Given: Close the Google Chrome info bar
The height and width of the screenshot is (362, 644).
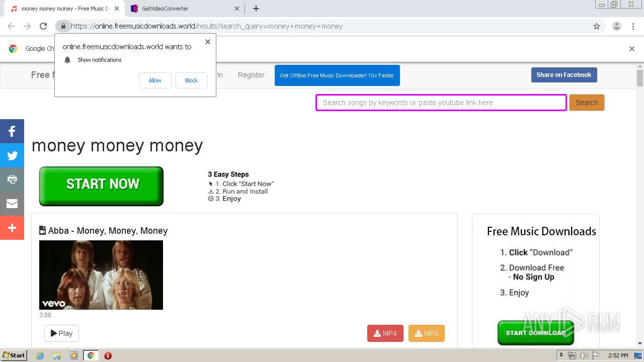Looking at the screenshot, I should [632, 49].
